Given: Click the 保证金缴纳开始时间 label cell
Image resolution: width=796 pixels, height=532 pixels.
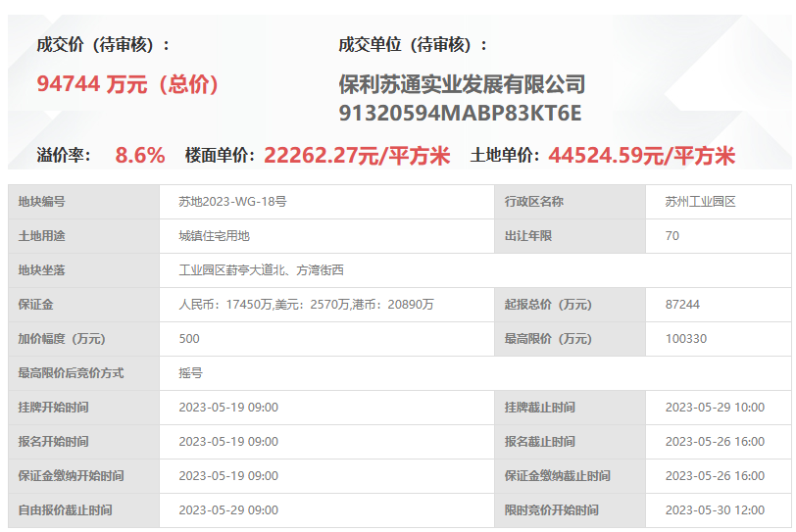Looking at the screenshot, I should (83, 476).
